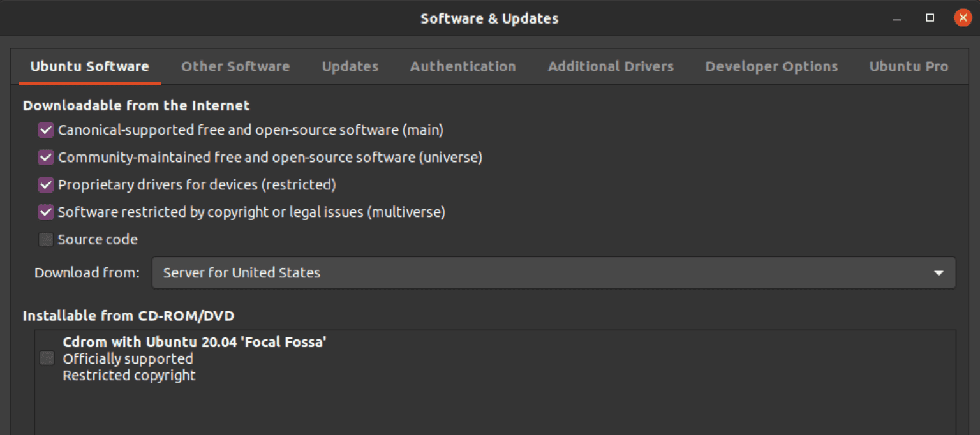Uncheck Canonical-supported free software (main)
The width and height of the screenshot is (980, 435).
(x=45, y=130)
